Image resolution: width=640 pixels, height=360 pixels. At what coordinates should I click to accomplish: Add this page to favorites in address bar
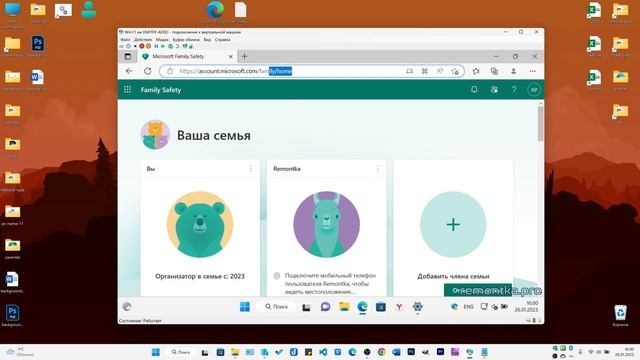click(x=455, y=71)
